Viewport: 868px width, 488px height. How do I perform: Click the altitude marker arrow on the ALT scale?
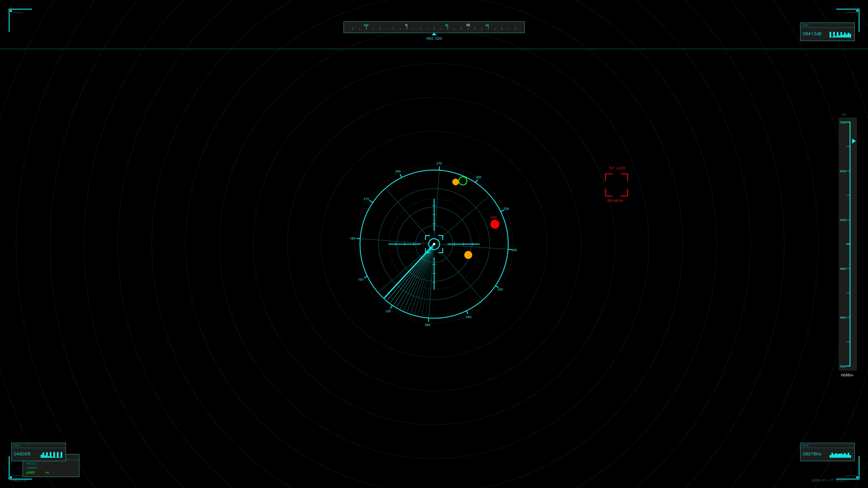854,141
